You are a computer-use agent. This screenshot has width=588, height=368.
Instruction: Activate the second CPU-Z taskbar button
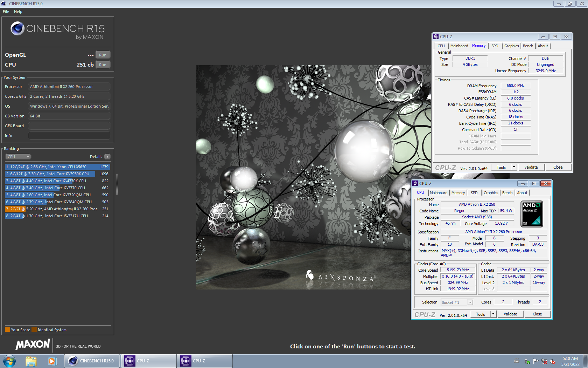tap(205, 361)
